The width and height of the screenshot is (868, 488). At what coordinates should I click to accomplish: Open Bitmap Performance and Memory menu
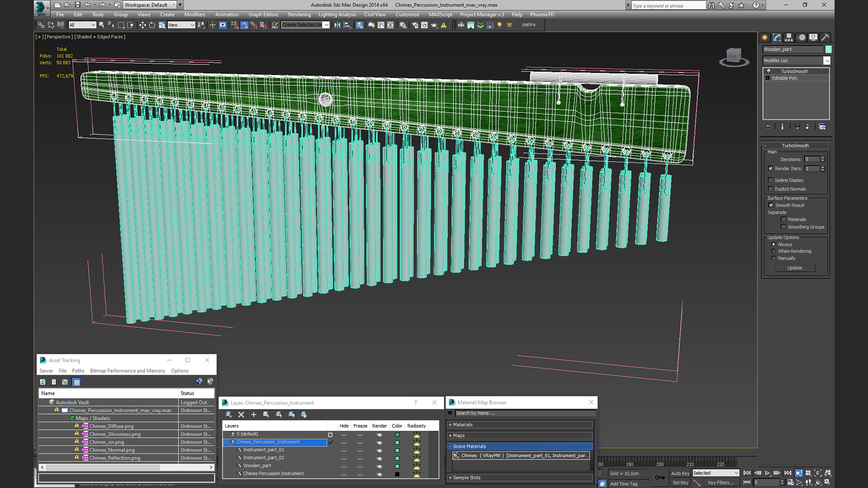[127, 371]
